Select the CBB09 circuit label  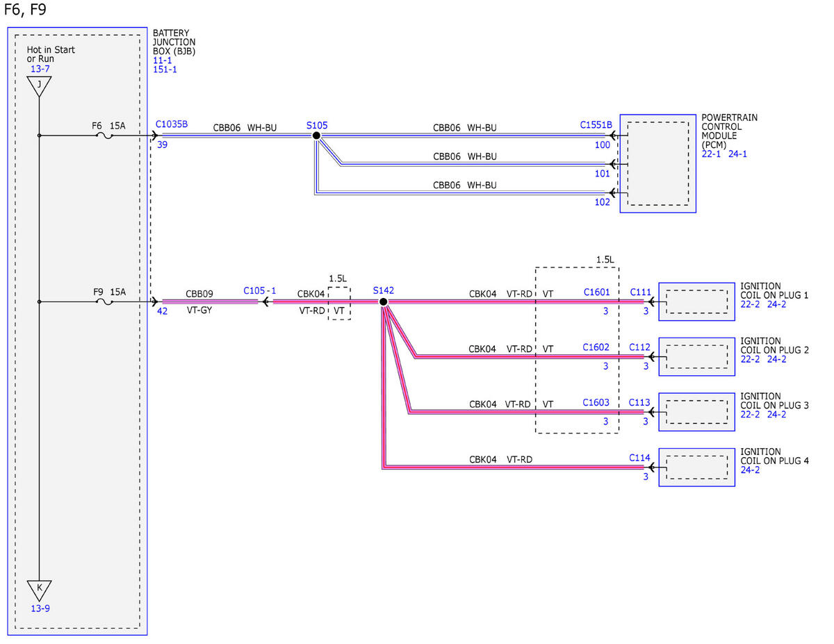[199, 294]
